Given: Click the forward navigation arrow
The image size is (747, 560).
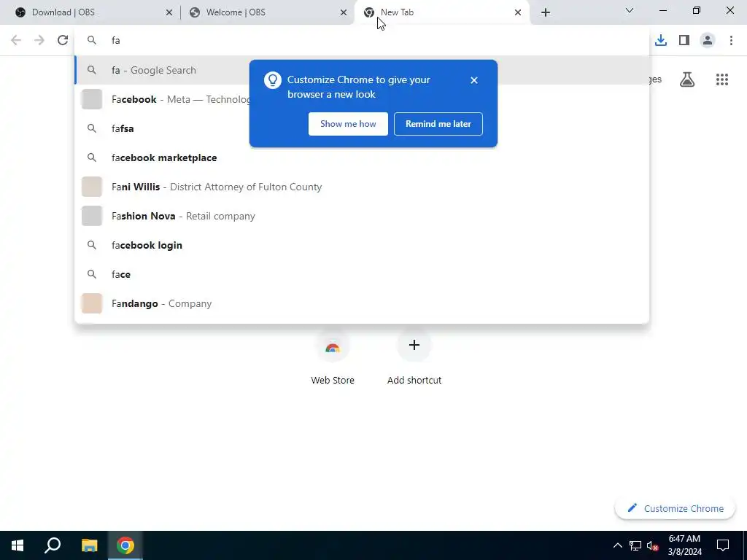Looking at the screenshot, I should [39, 41].
